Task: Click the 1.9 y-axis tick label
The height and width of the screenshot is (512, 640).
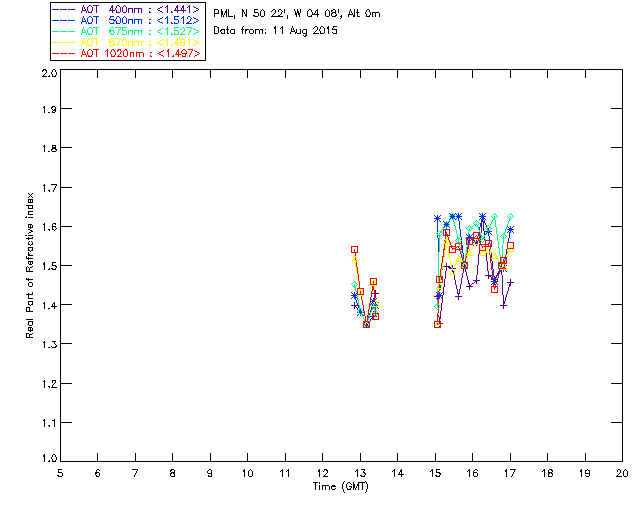Action: tap(49, 109)
